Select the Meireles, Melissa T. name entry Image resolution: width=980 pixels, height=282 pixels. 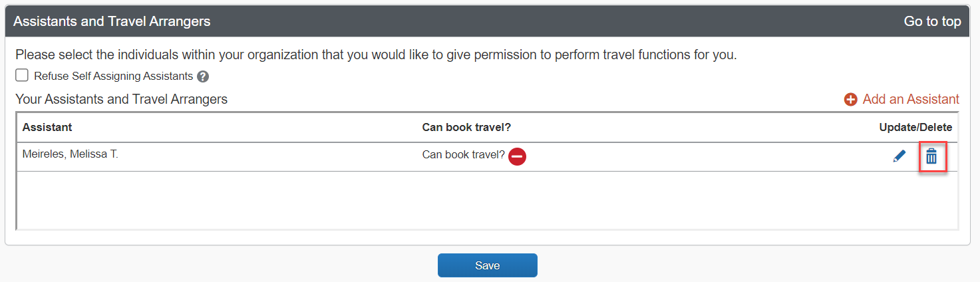71,154
